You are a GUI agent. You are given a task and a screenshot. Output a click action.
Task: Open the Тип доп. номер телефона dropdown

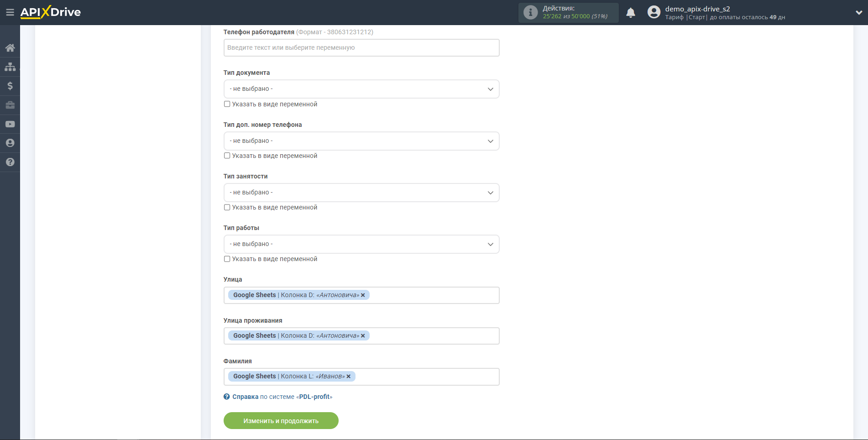pyautogui.click(x=361, y=141)
